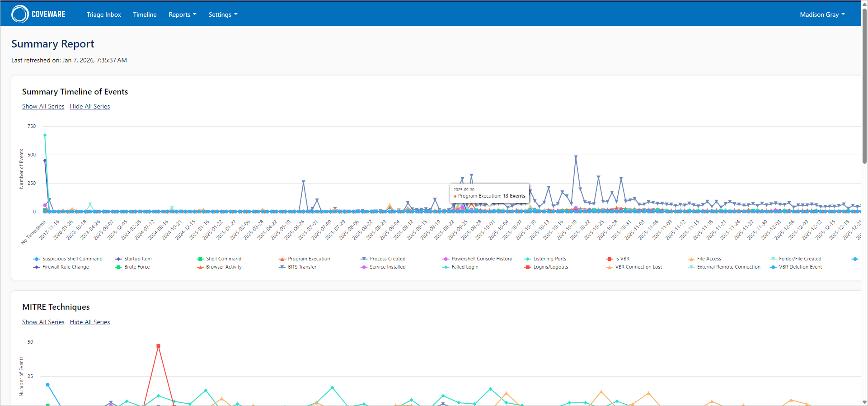The image size is (868, 406).
Task: Click the Is VBR legend square marker
Action: pyautogui.click(x=609, y=259)
